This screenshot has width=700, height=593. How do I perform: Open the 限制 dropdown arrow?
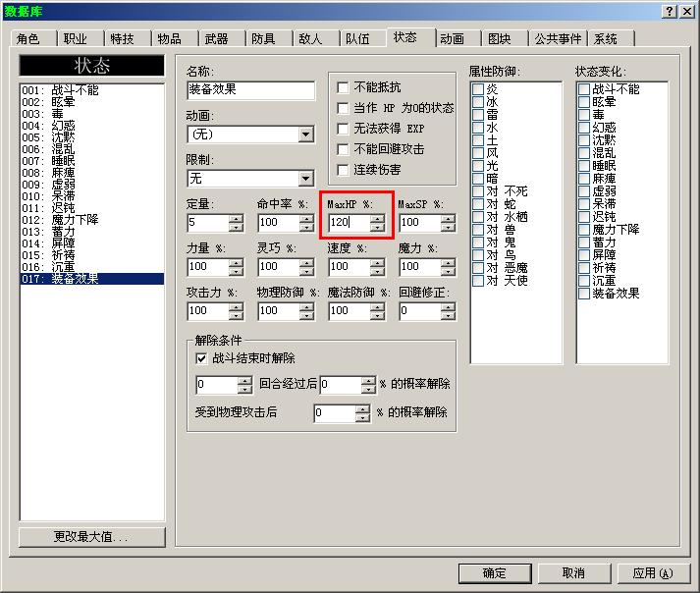(x=305, y=179)
